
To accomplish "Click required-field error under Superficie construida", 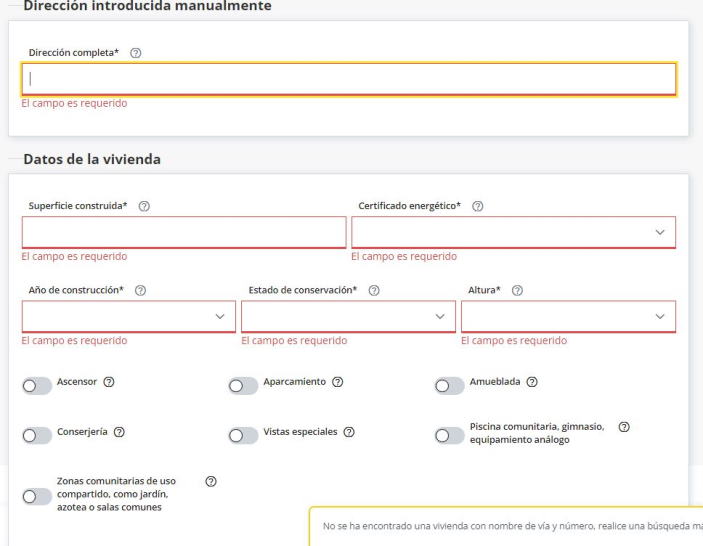I will pos(74,256).
